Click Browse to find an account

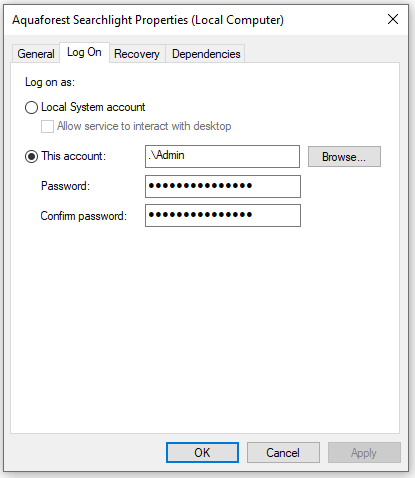pos(344,157)
